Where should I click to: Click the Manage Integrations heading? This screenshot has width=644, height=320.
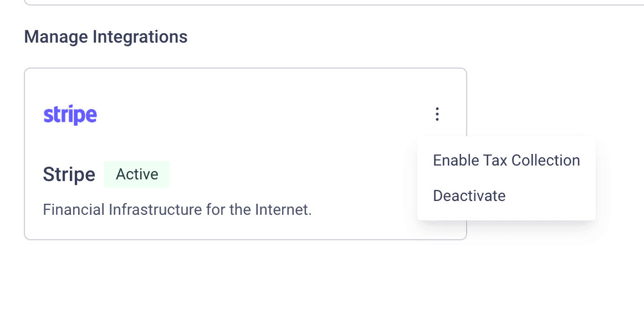105,37
